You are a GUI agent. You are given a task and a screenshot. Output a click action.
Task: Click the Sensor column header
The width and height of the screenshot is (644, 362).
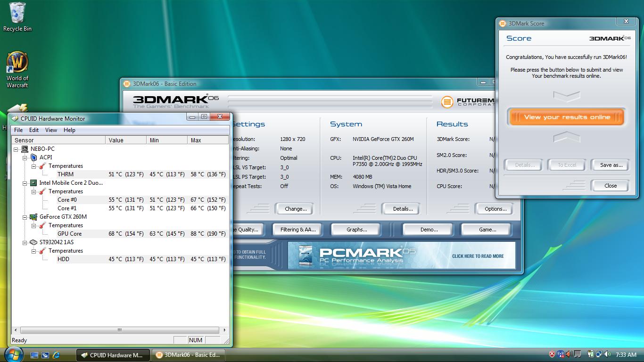(x=58, y=140)
